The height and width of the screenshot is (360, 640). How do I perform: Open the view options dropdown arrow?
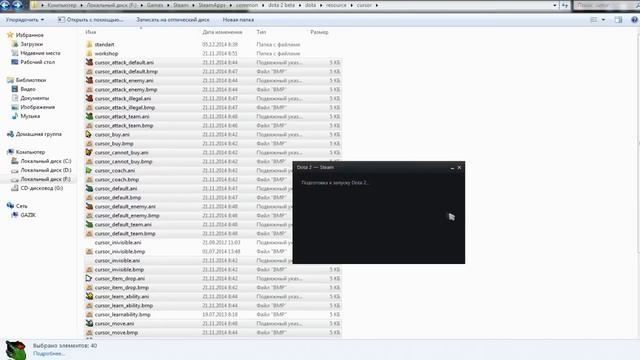[603, 20]
